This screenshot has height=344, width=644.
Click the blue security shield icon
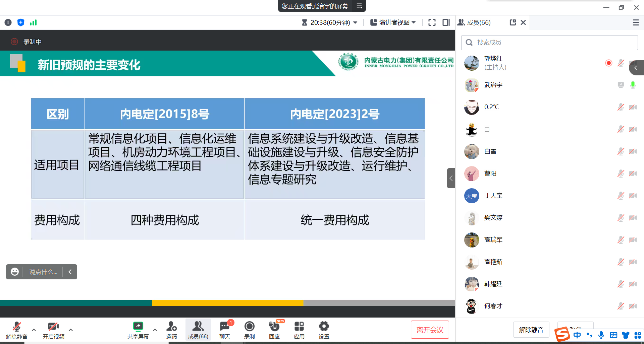coord(21,22)
